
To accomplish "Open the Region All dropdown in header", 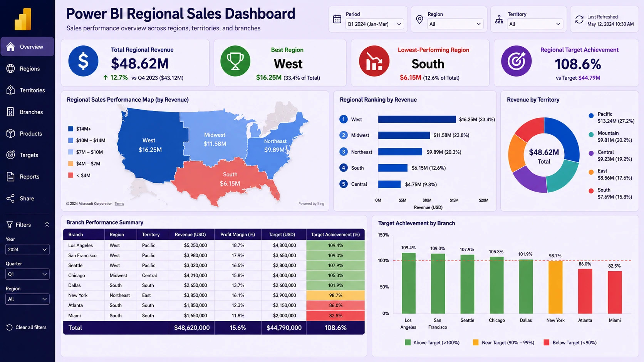I will (x=455, y=24).
